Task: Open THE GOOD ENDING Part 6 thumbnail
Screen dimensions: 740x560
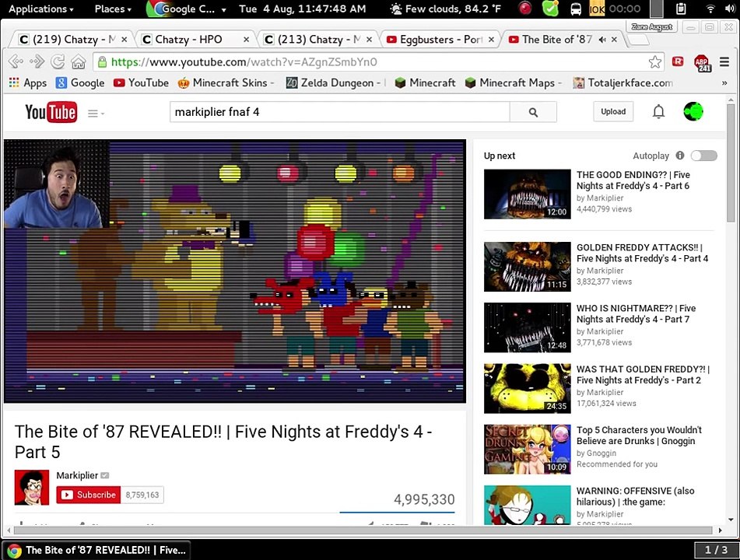Action: pos(527,194)
